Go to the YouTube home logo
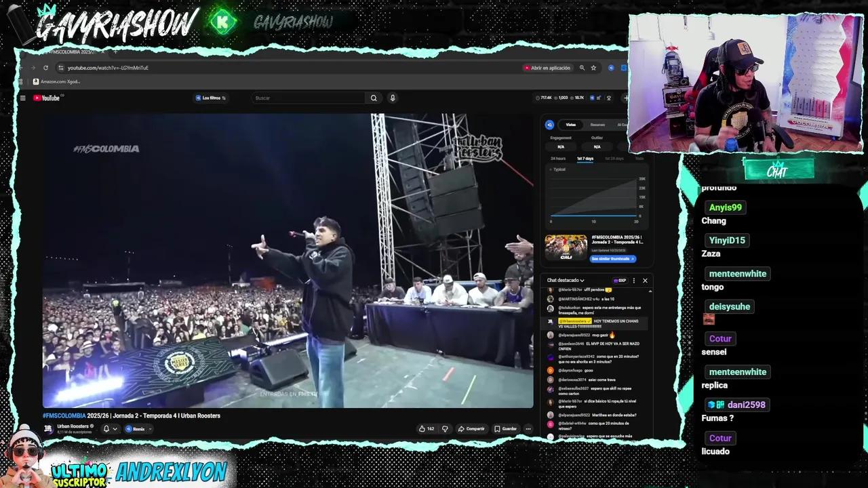 click(47, 98)
